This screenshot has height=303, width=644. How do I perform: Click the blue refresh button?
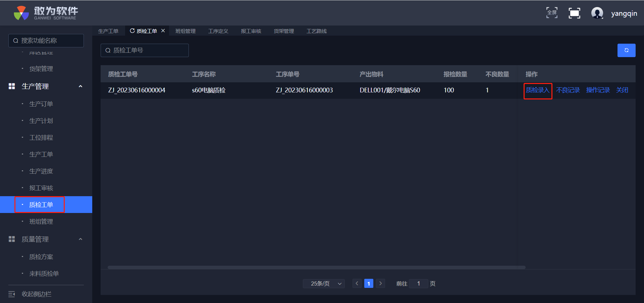click(626, 50)
